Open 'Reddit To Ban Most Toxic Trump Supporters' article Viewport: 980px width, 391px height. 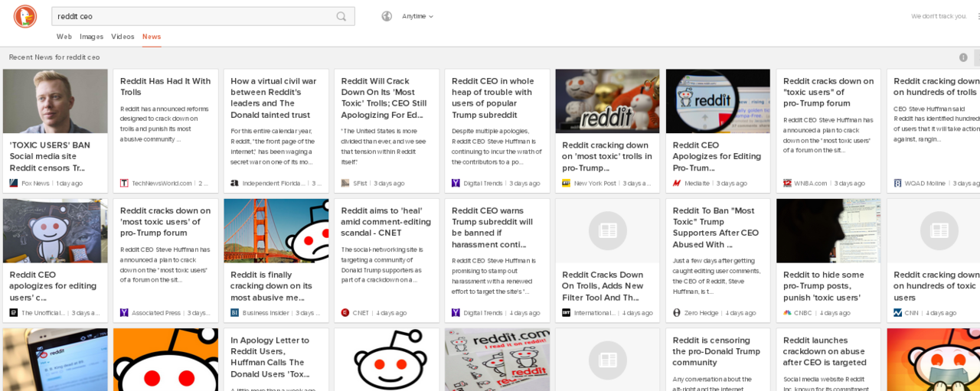[717, 227]
